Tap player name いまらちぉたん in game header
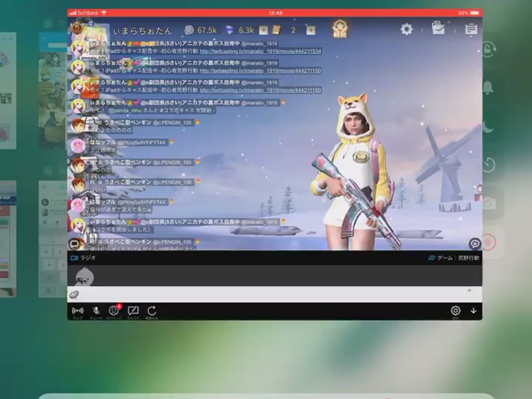Image resolution: width=532 pixels, height=399 pixels. click(142, 32)
